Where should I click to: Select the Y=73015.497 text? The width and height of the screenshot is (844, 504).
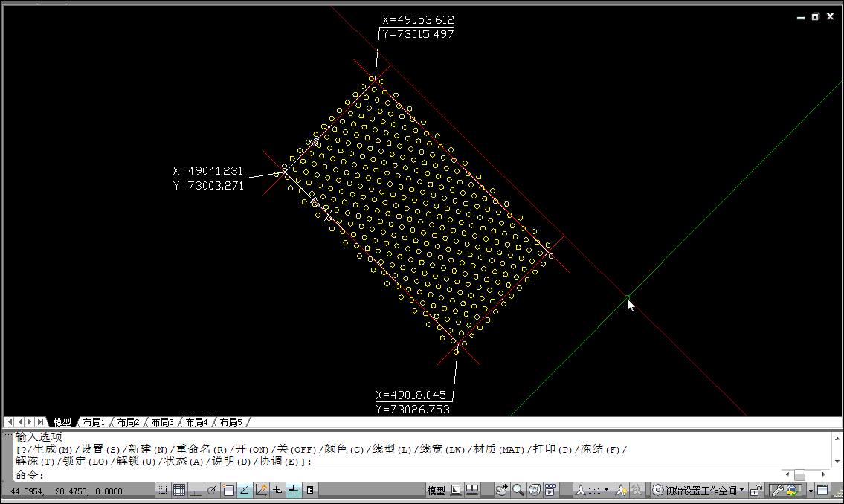pyautogui.click(x=418, y=34)
